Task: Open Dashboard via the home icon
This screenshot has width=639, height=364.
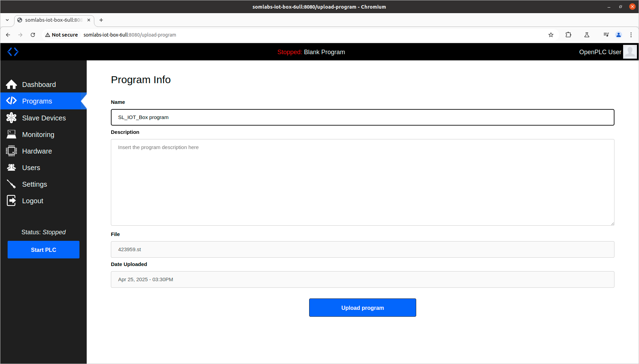Action: 11,85
